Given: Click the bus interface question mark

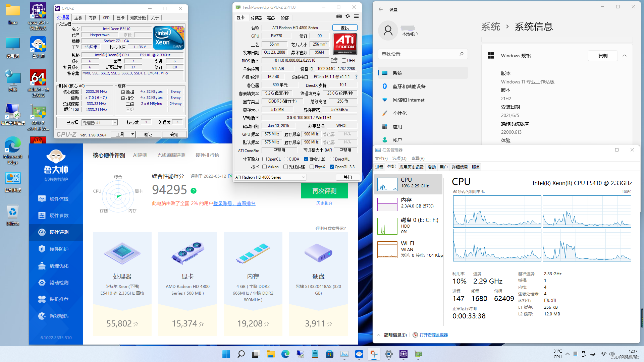Looking at the screenshot, I should click(356, 77).
